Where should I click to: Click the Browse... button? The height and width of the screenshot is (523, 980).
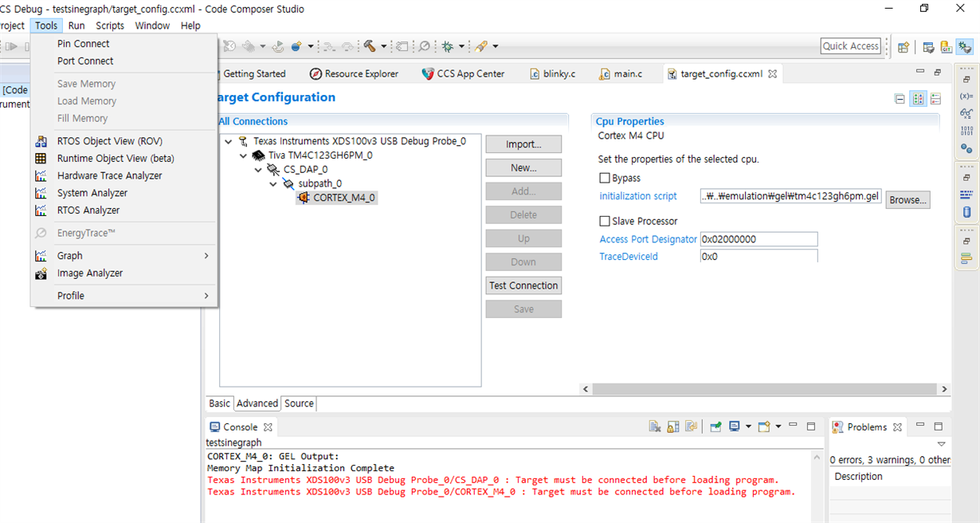(x=907, y=200)
